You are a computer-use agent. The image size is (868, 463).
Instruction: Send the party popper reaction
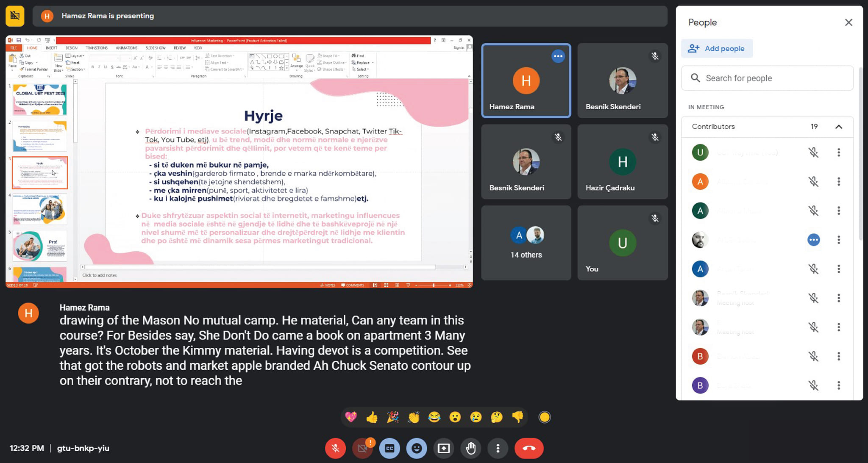tap(392, 417)
